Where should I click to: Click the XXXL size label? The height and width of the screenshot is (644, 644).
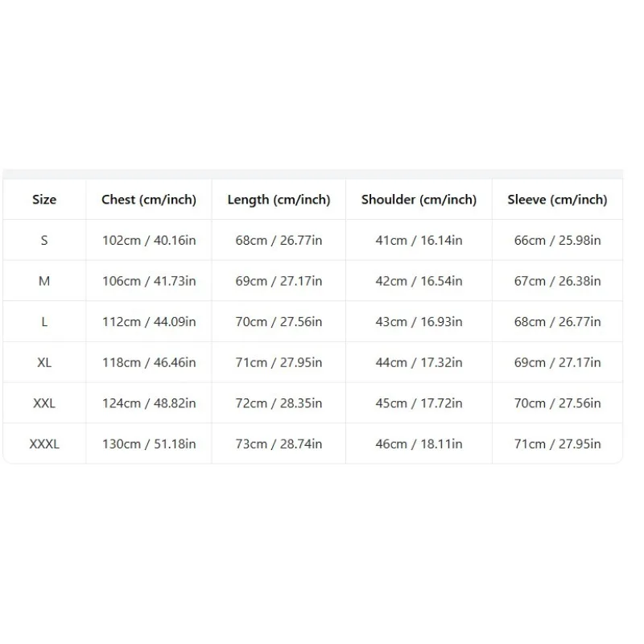44,444
